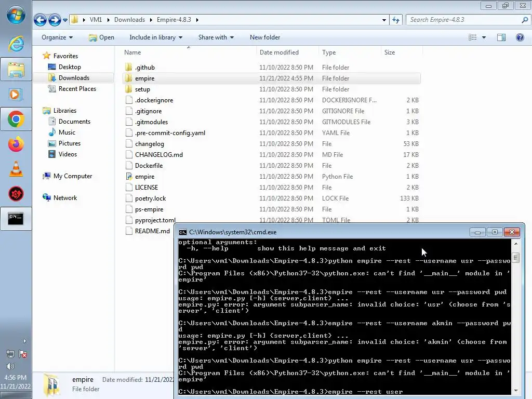This screenshot has width=532, height=399.
Task: Expand the address bar history dropdown
Action: (x=384, y=20)
